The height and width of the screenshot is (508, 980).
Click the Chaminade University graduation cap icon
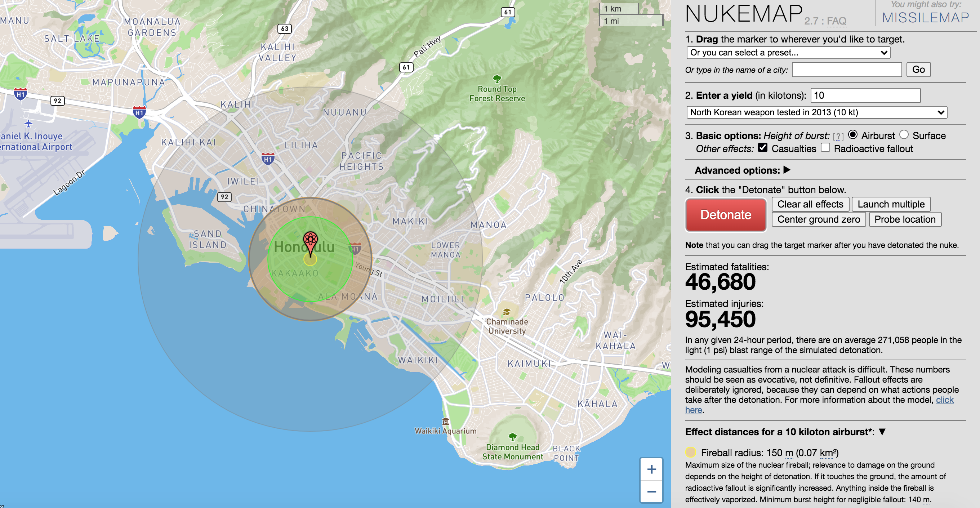coord(506,312)
